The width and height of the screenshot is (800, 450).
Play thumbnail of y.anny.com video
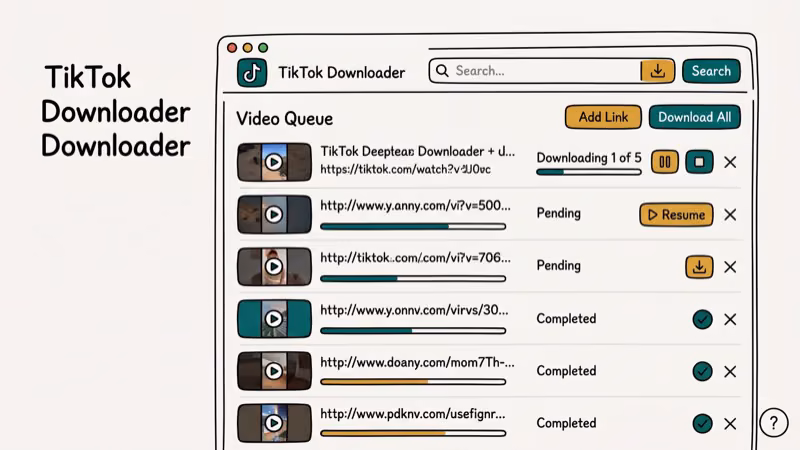[x=274, y=214]
